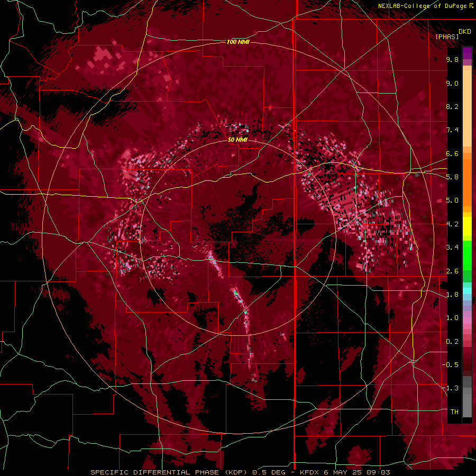
Task: Click the 2.6 scale label
Action: point(452,271)
